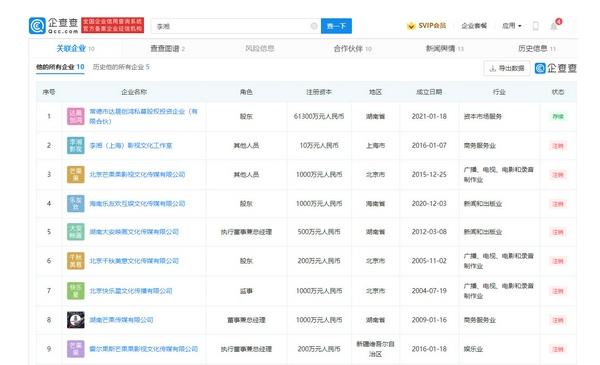The width and height of the screenshot is (600, 365).
Task: Click the SVIP crown icon
Action: (411, 26)
